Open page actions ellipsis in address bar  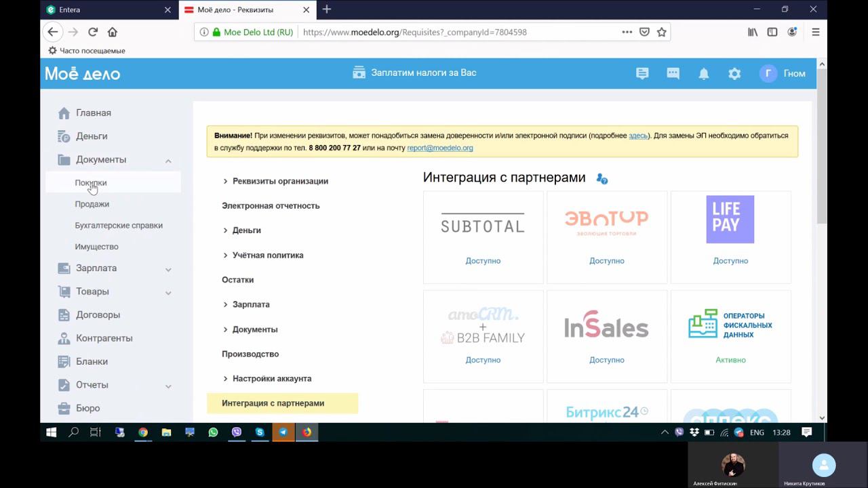click(x=627, y=32)
